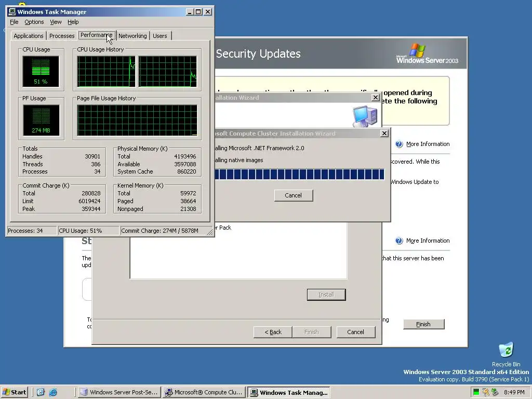The image size is (532, 399).
Task: Switch to the Users tab
Action: 160,36
